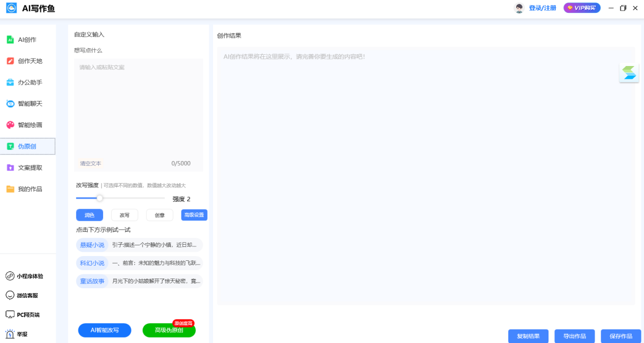Click the floating green layered logo widget
Image resolution: width=644 pixels, height=343 pixels.
tap(629, 72)
